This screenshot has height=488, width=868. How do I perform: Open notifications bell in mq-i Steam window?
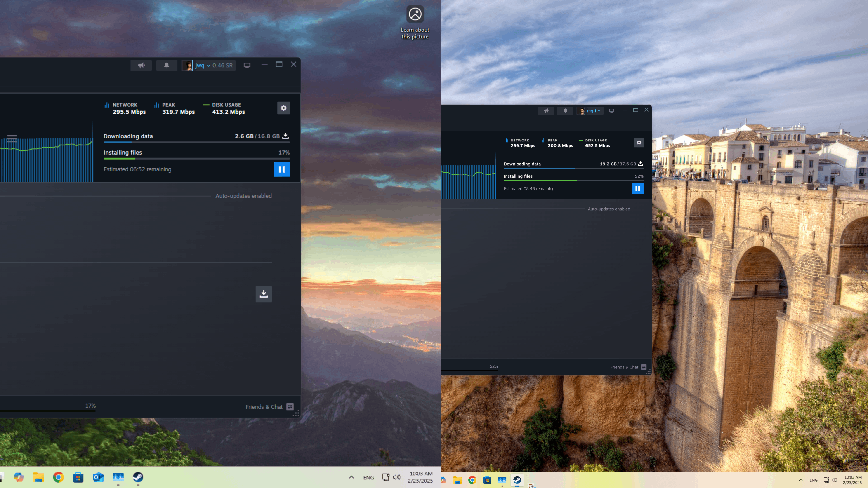565,111
